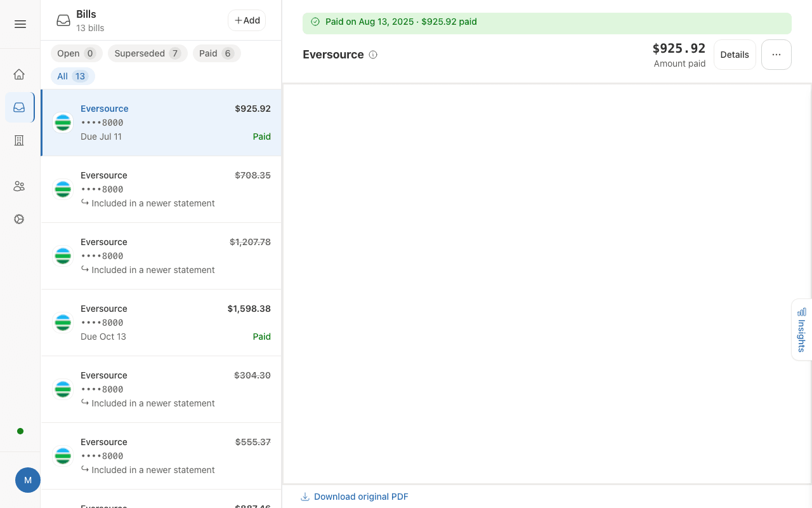Image resolution: width=812 pixels, height=508 pixels.
Task: Click the info icon next to Eversource
Action: pyautogui.click(x=373, y=55)
